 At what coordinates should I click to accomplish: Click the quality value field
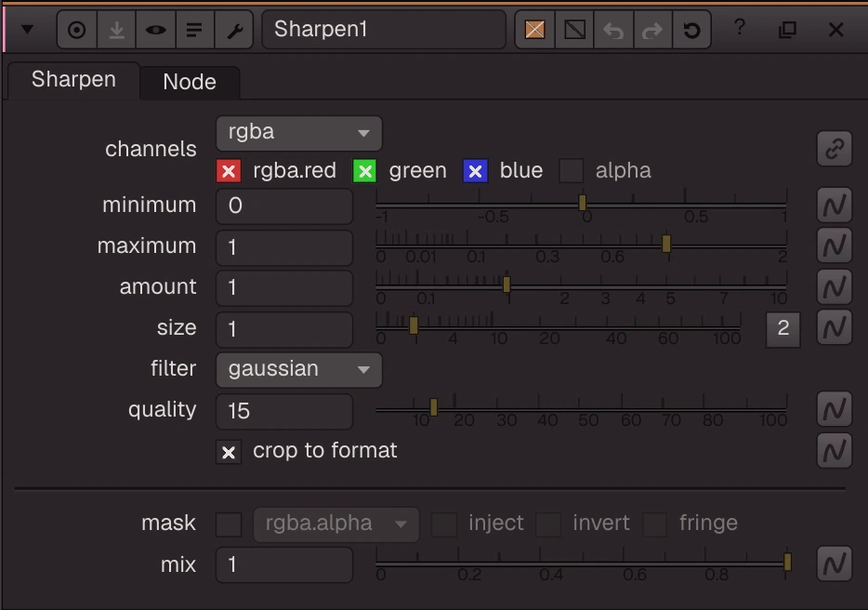pos(284,411)
